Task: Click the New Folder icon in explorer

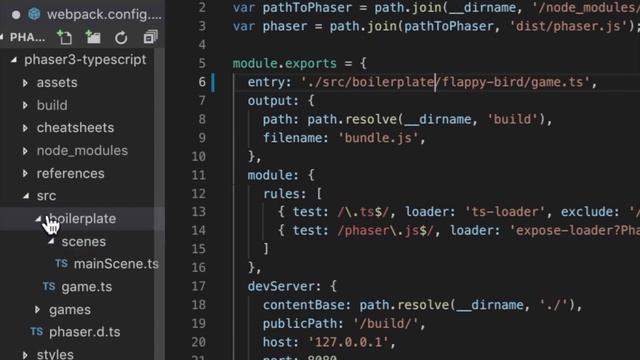Action: pos(93,37)
